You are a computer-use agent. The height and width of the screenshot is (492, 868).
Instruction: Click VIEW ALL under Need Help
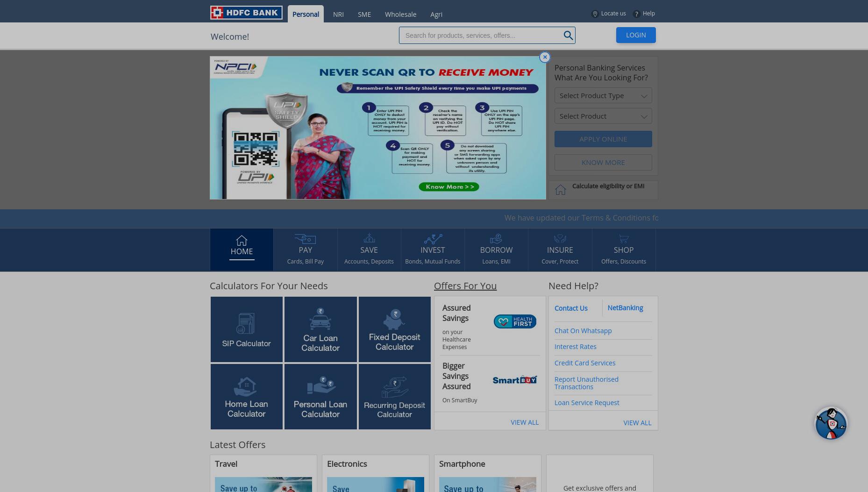pyautogui.click(x=637, y=423)
